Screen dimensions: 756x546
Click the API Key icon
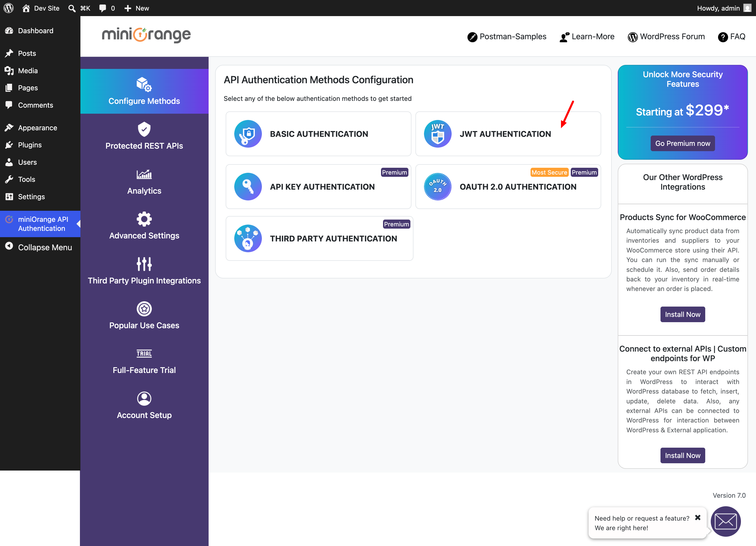[x=248, y=186]
